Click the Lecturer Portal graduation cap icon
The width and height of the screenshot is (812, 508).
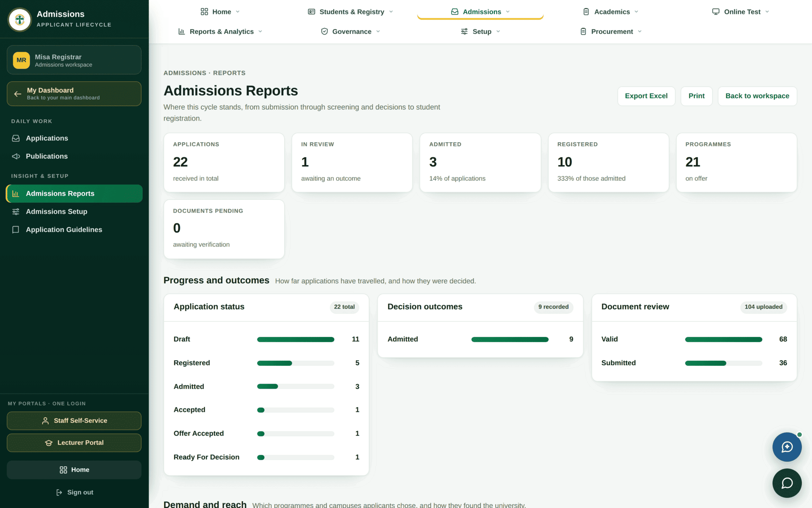click(x=49, y=443)
